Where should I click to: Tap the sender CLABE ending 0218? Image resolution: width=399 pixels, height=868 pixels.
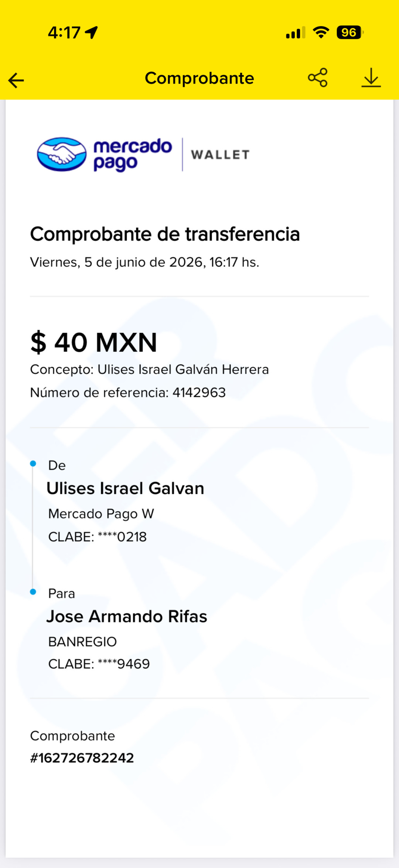pos(98,537)
